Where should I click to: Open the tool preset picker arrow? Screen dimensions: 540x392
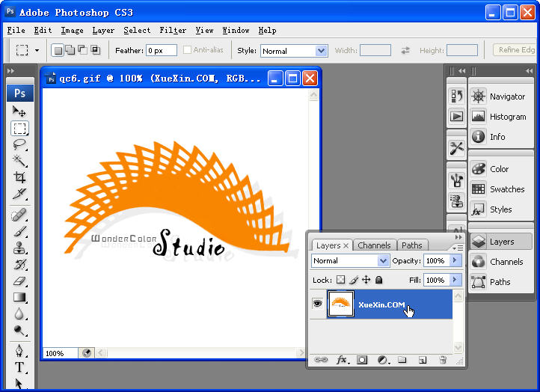(37, 50)
